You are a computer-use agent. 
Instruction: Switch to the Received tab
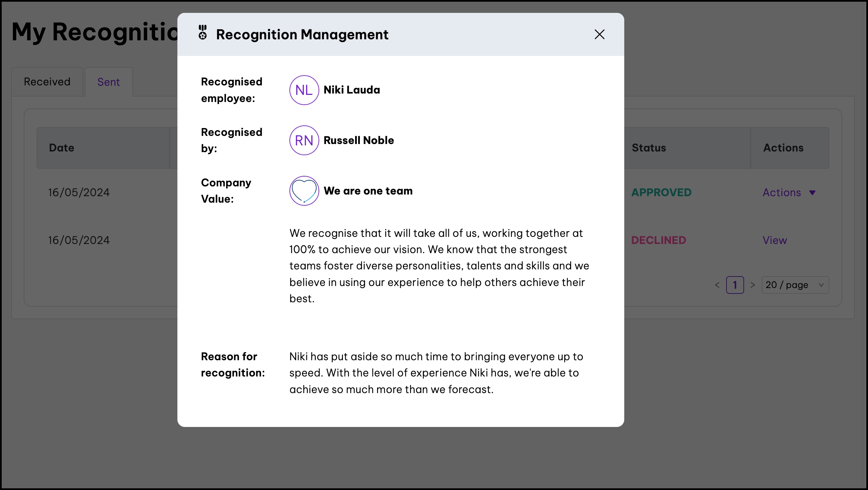coord(47,82)
